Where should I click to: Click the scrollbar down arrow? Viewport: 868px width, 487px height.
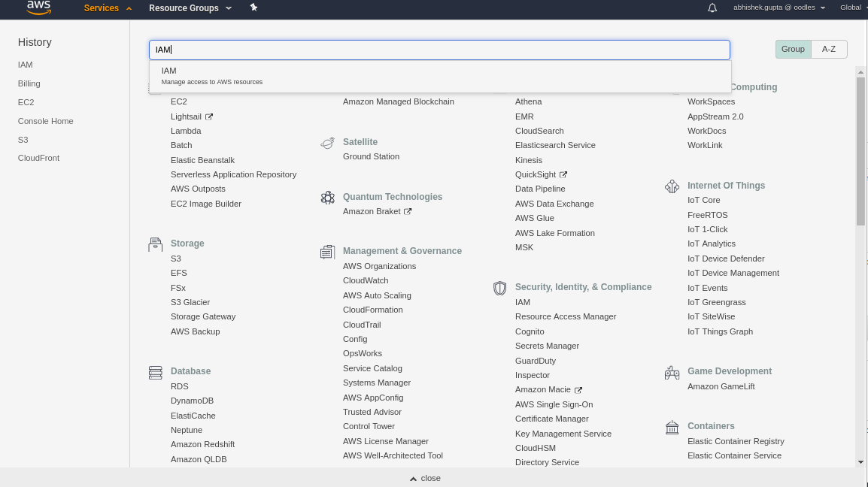point(860,462)
